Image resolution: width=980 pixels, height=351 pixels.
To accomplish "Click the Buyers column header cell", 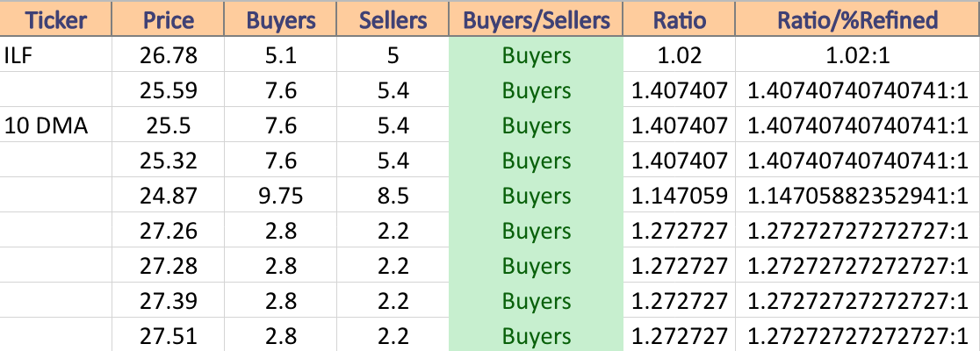I will pyautogui.click(x=281, y=18).
